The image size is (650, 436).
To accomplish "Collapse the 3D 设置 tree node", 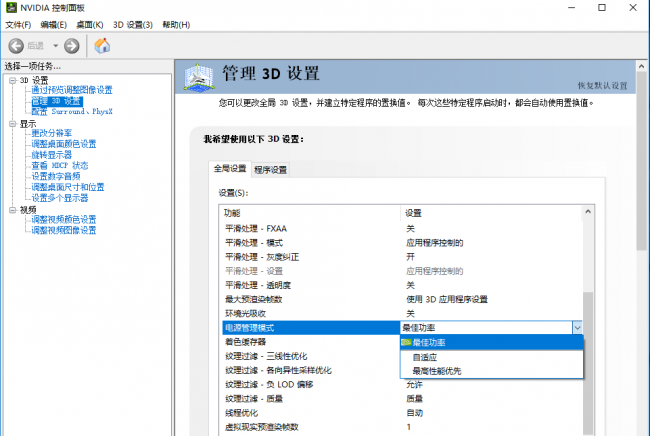I will coord(13,80).
